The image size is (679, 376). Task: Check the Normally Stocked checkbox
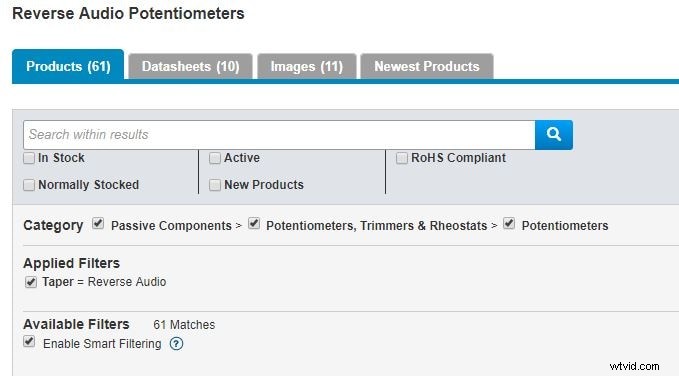click(x=29, y=185)
